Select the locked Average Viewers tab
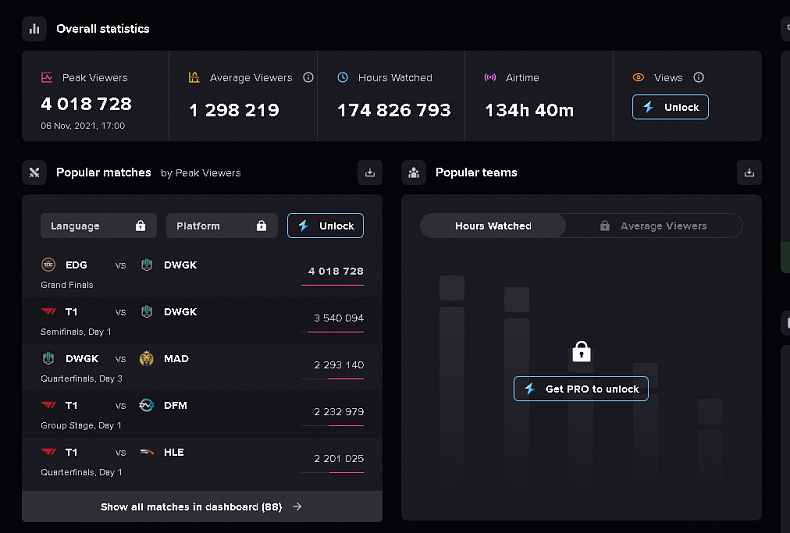Image resolution: width=790 pixels, height=533 pixels. point(654,226)
